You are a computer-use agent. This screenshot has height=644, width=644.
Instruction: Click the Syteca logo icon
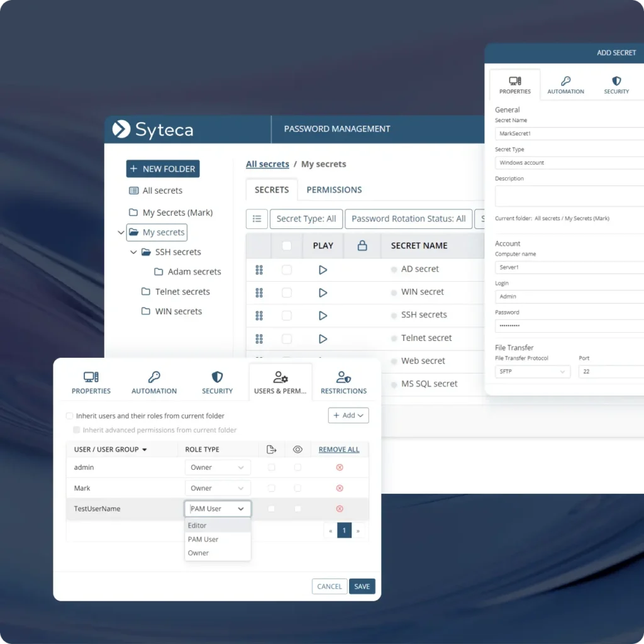pos(121,129)
